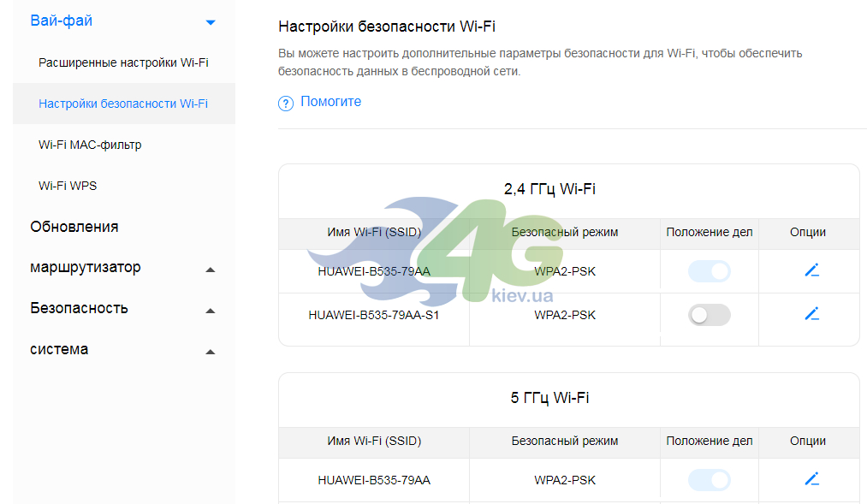The height and width of the screenshot is (504, 867).
Task: Click the HUAWEI-B535-79AA-S1 SSID cell
Action: click(x=374, y=315)
